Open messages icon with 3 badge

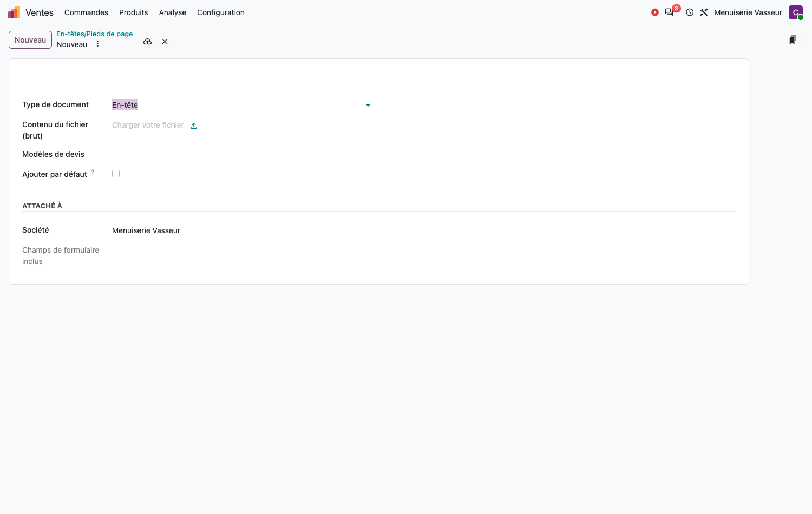click(670, 12)
